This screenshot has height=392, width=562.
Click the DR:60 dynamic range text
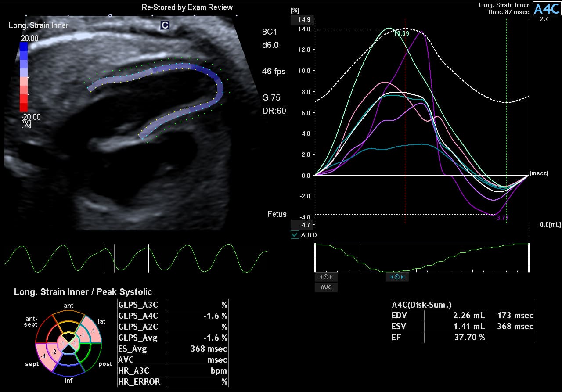coord(274,111)
